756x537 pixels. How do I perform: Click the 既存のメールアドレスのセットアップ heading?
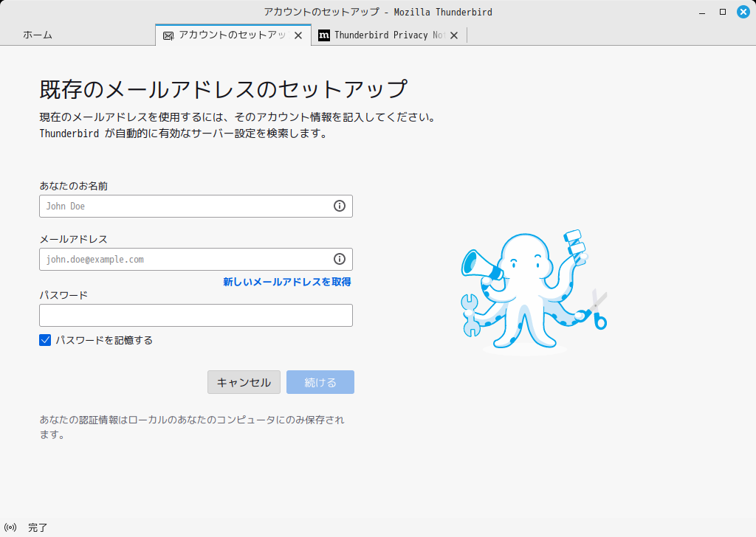click(x=224, y=89)
